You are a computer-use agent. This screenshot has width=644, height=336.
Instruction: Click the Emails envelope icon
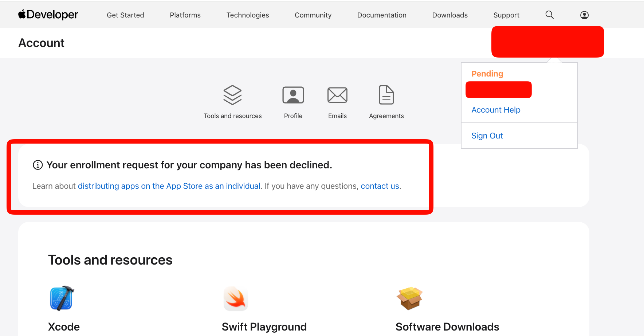point(337,95)
